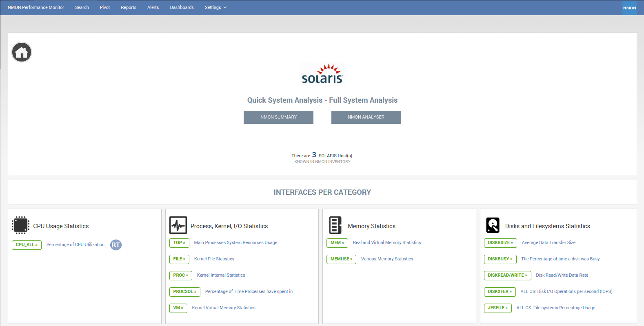Viewport: 644px width, 326px height.
Task: Click Kernel Internal Statistics link
Action: (x=221, y=275)
